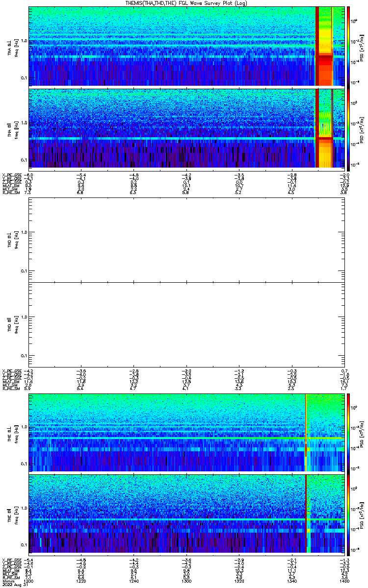Click the '1400' time tick label
Image resolution: width=368 pixels, height=588 pixels.
coord(344,581)
